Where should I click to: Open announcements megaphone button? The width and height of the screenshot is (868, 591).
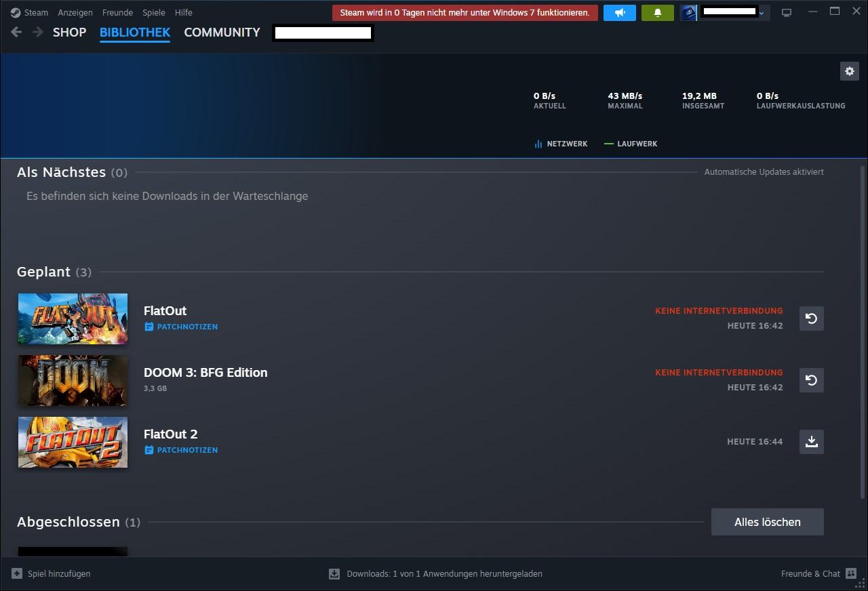point(620,13)
